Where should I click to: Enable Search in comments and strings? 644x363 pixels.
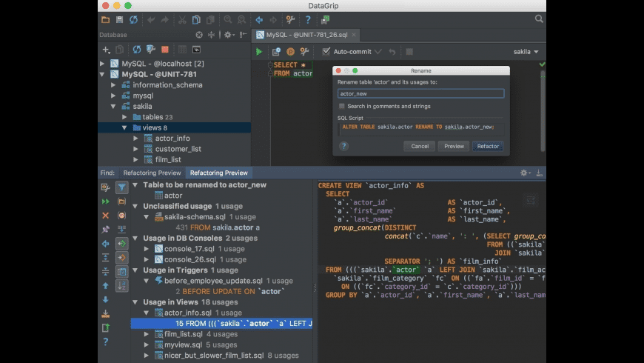342,107
